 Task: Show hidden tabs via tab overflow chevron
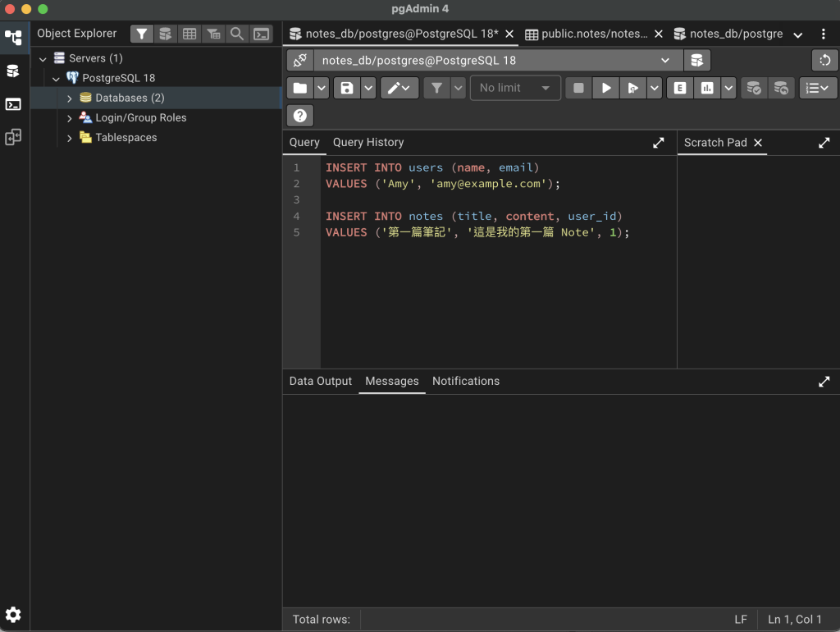pos(798,34)
